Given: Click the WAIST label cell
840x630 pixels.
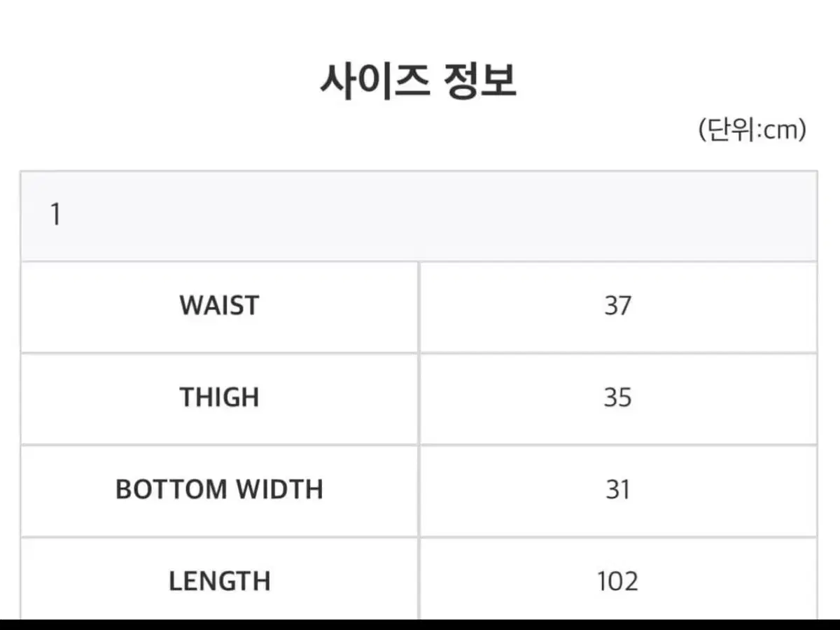Looking at the screenshot, I should 220,307.
